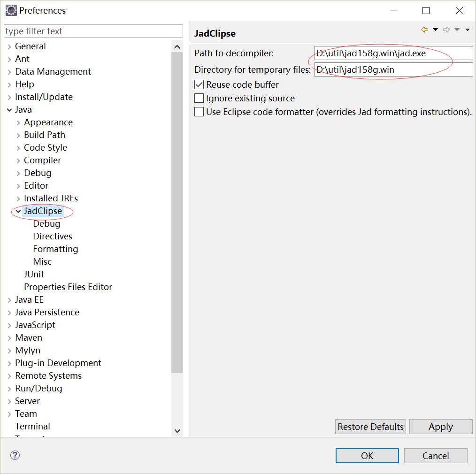
Task: Click the Preferences window gear icon
Action: 11,10
